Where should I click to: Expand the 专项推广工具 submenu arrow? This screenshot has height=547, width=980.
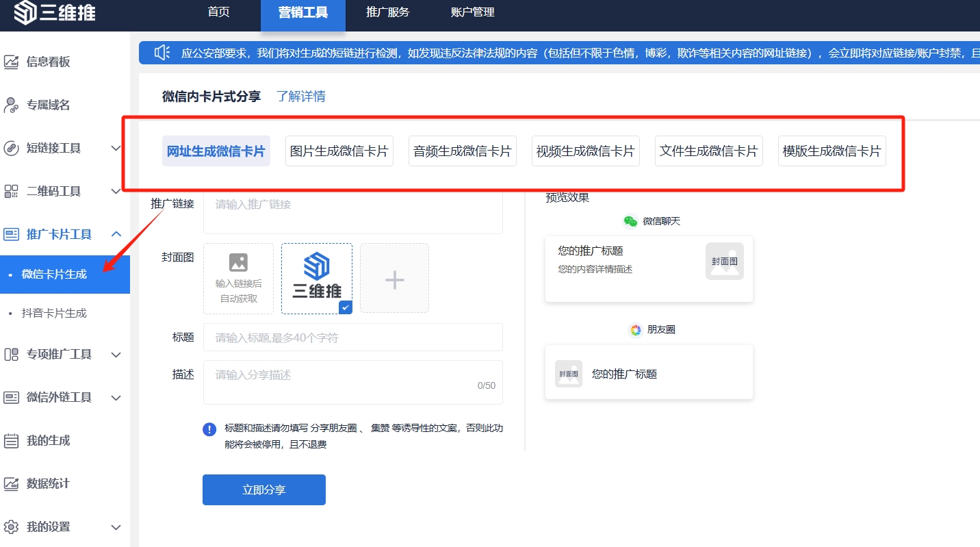tap(116, 354)
